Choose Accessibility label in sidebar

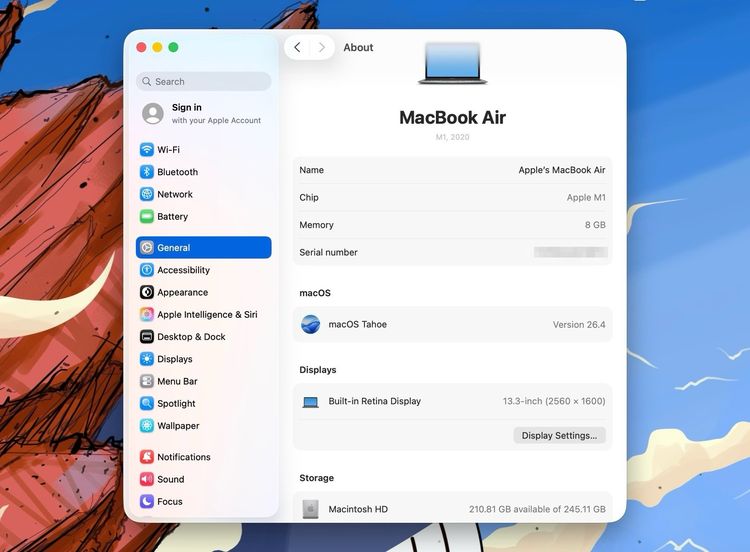click(x=184, y=270)
